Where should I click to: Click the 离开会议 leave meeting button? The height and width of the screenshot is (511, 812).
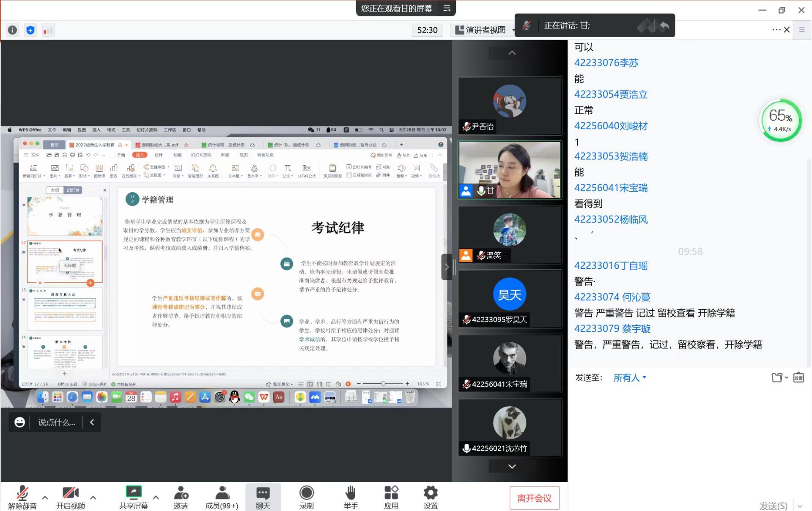[x=534, y=498]
